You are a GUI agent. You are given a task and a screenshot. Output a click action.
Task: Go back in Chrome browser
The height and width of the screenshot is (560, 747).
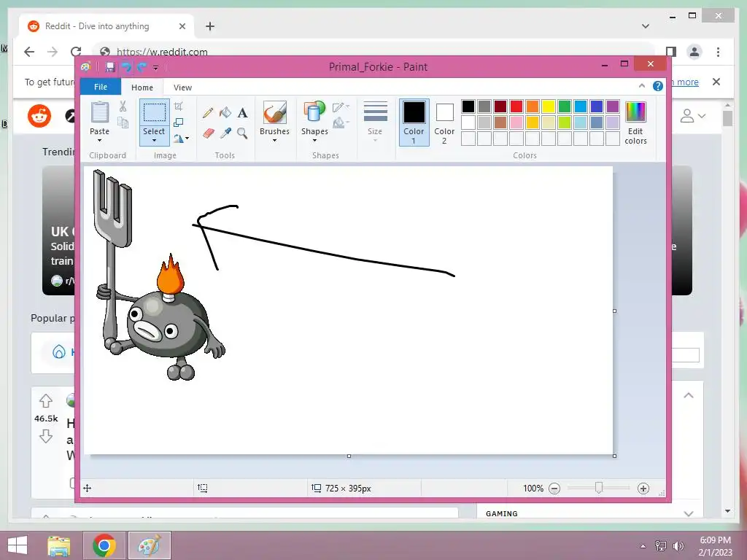tap(29, 52)
